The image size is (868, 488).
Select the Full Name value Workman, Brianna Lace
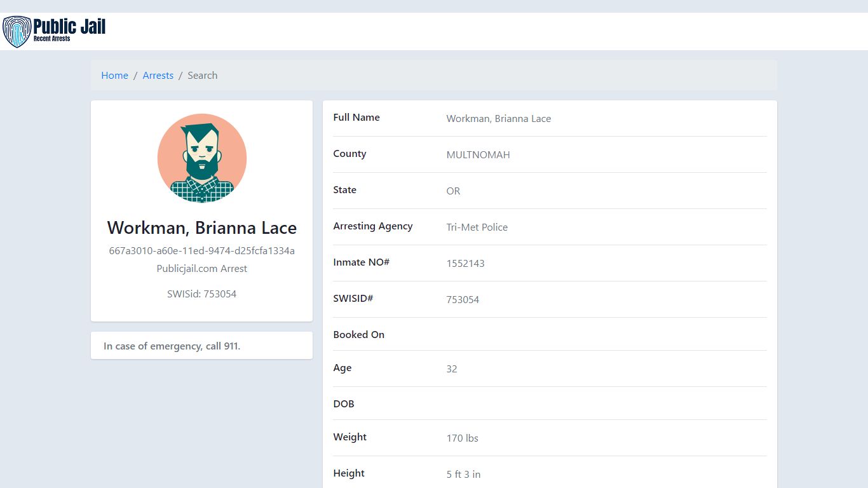pos(499,118)
